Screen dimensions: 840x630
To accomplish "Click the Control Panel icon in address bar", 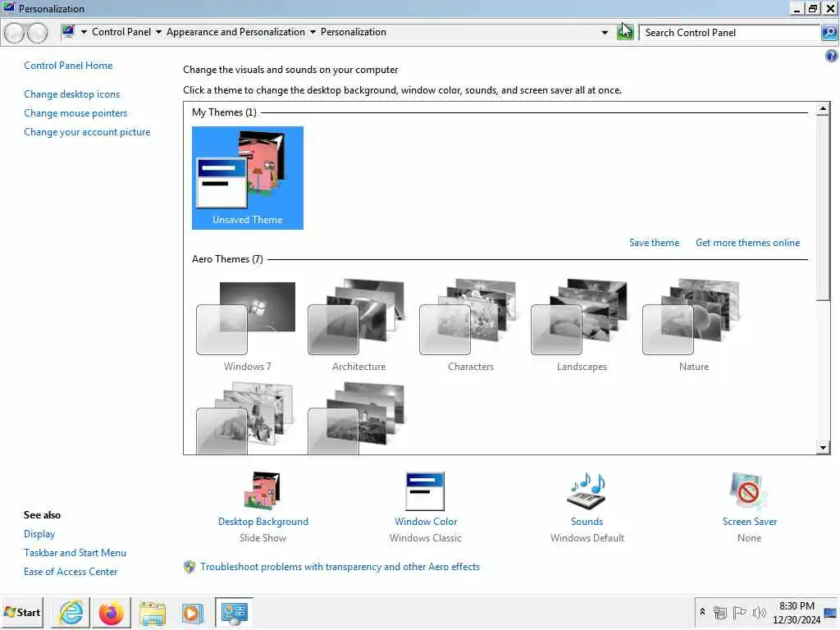I will point(67,32).
